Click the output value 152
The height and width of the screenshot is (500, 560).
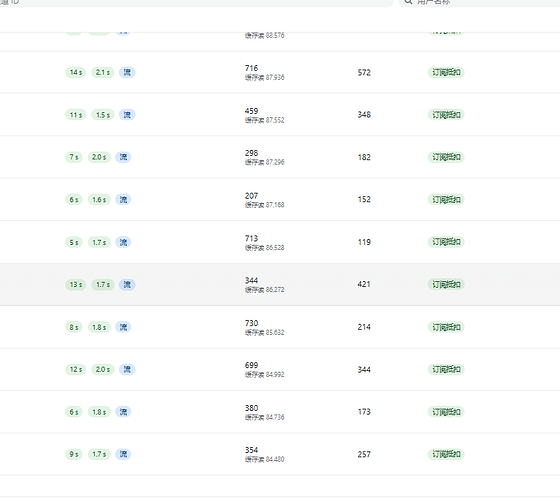point(364,199)
